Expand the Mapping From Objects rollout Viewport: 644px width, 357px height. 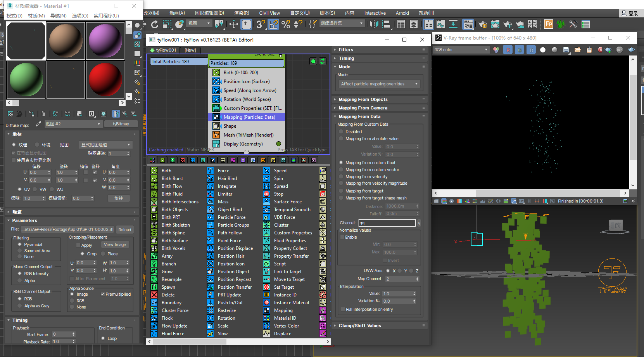pos(380,99)
